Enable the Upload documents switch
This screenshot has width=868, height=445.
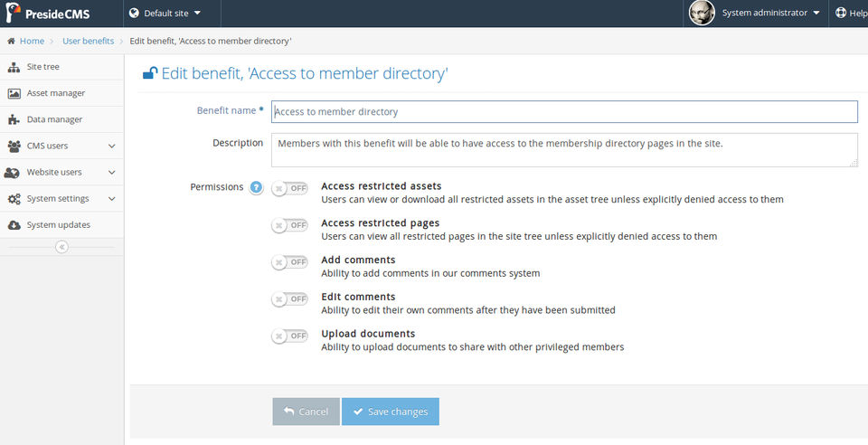pos(289,336)
